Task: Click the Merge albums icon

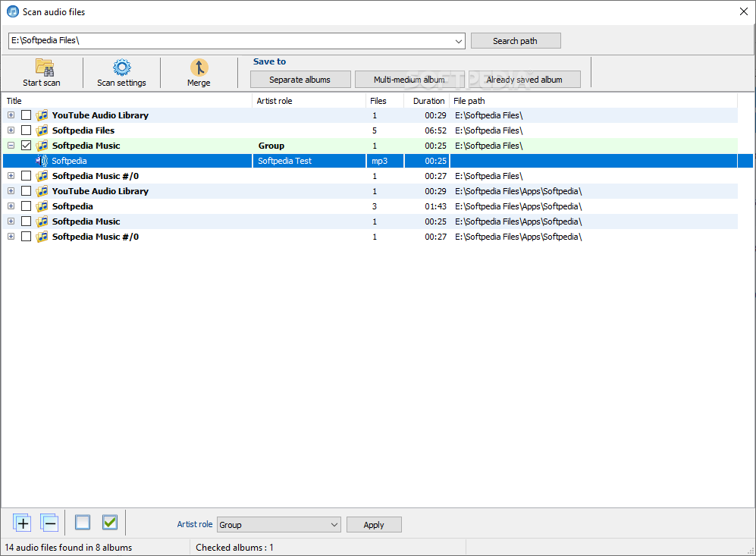Action: (x=199, y=68)
